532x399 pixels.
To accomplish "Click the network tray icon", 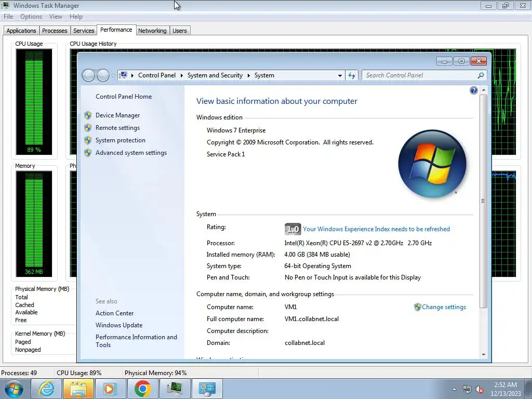I will pos(467,389).
